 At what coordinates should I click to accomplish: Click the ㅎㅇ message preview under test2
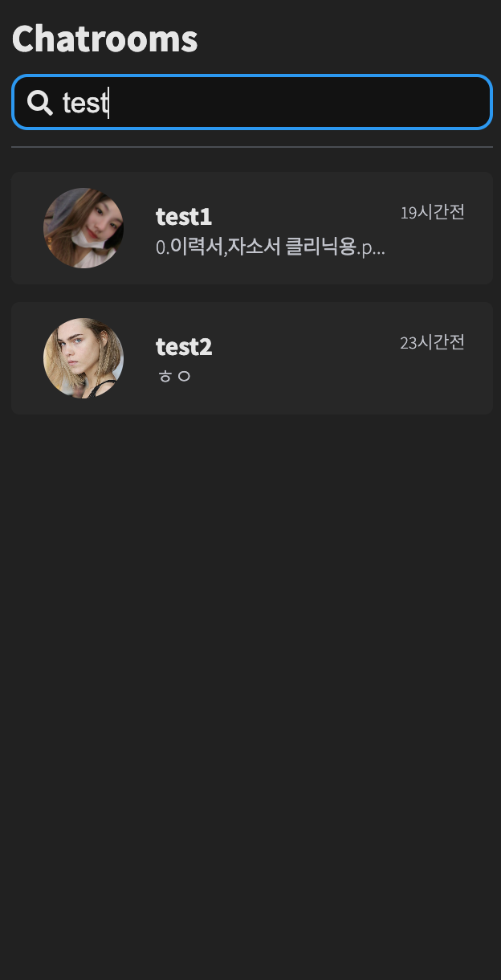pos(173,375)
